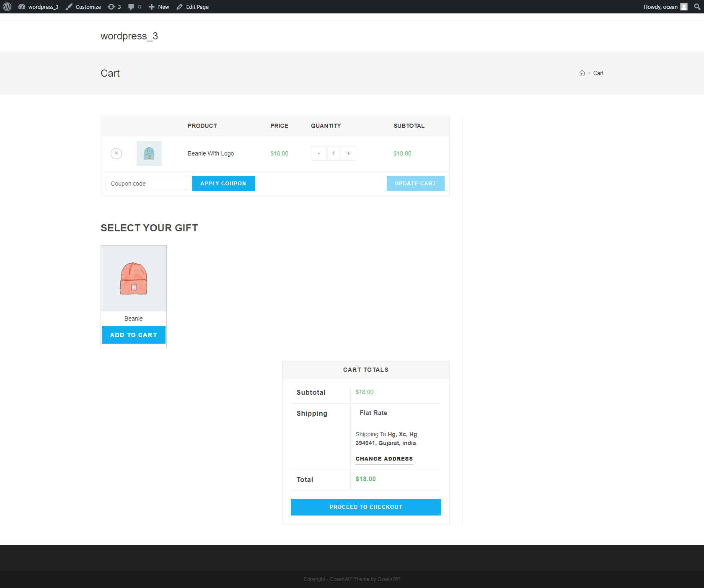Viewport: 704px width, 588px height.
Task: Click the search magnifier in admin bar
Action: 697,7
